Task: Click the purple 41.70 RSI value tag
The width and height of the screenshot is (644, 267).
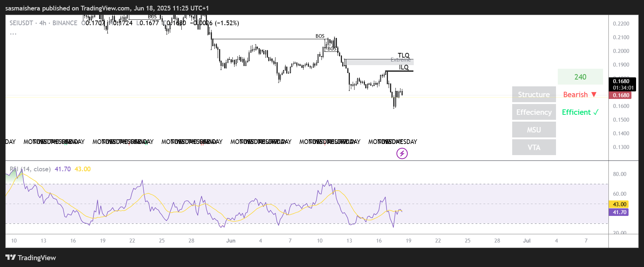Action: point(619,212)
